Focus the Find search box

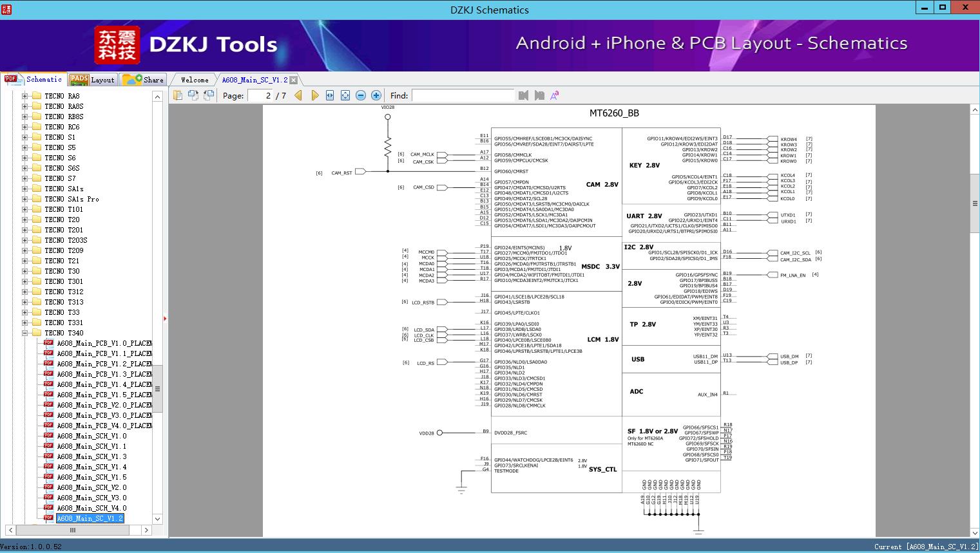click(463, 95)
